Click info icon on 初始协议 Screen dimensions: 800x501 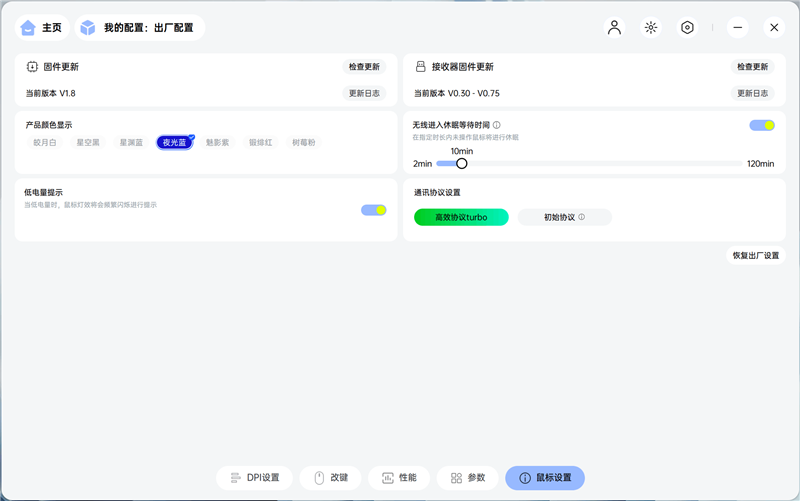tap(582, 217)
